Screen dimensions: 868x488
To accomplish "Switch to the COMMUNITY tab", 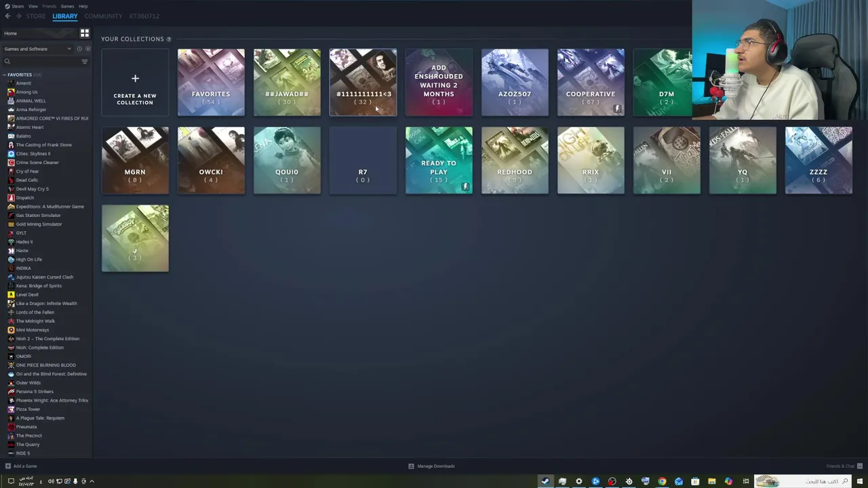I will pyautogui.click(x=103, y=16).
